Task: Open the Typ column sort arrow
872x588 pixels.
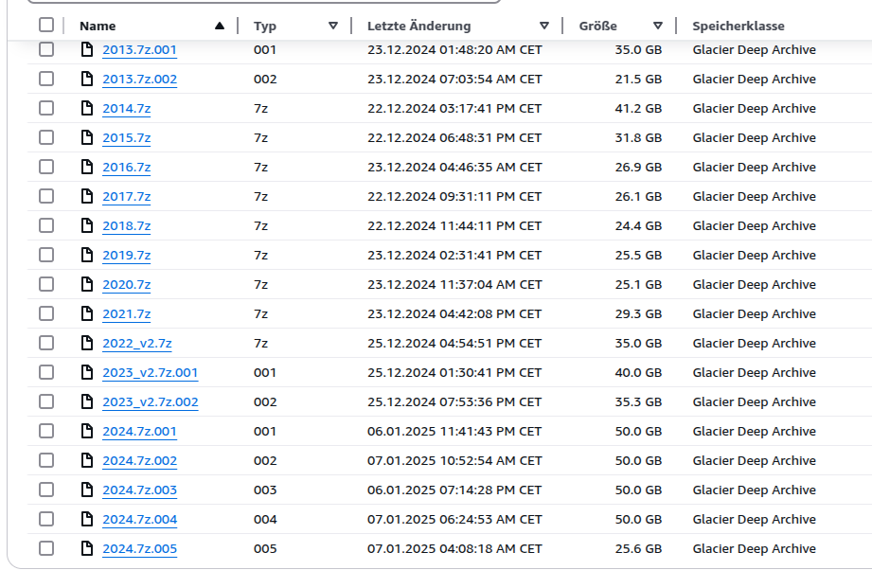Action: click(x=333, y=26)
